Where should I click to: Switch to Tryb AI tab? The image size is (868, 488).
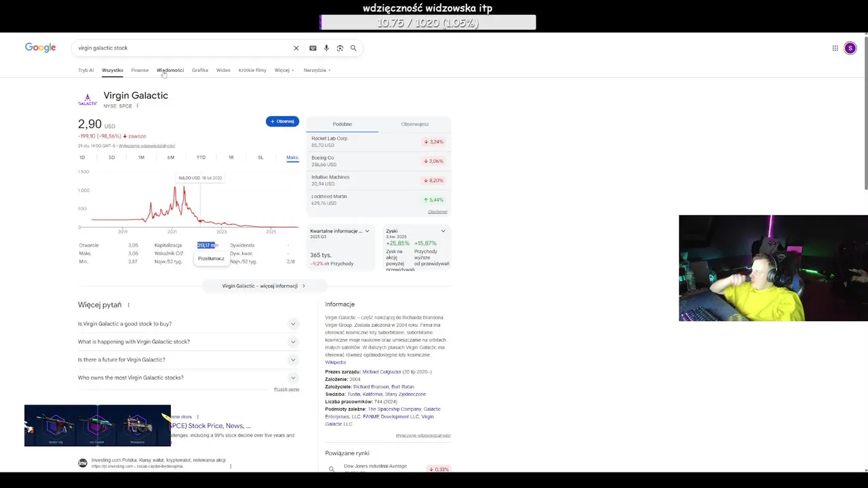coord(85,70)
